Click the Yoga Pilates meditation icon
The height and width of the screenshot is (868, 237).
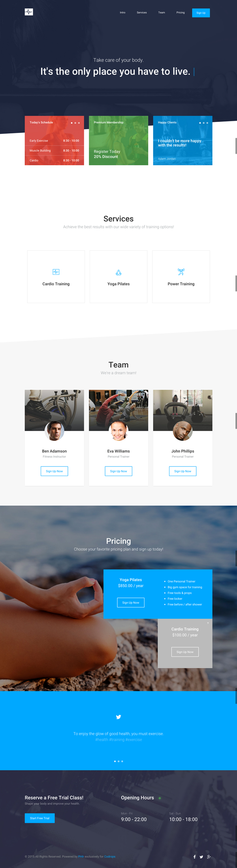point(118,272)
